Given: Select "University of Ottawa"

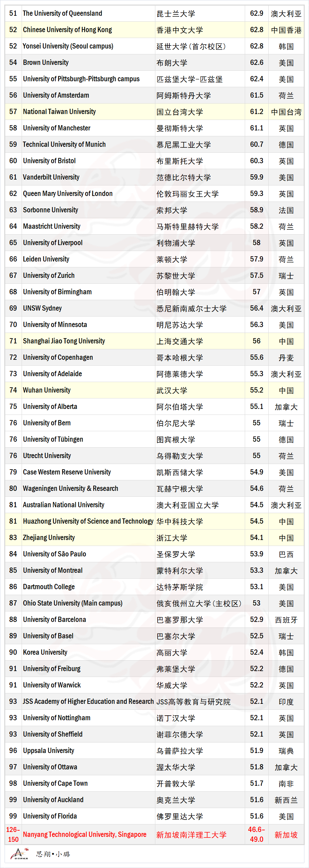Looking at the screenshot, I should point(50,767).
